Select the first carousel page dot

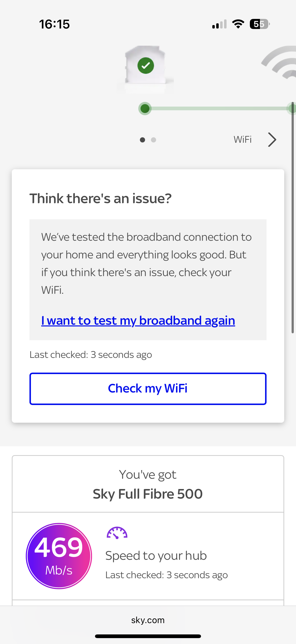(x=142, y=140)
